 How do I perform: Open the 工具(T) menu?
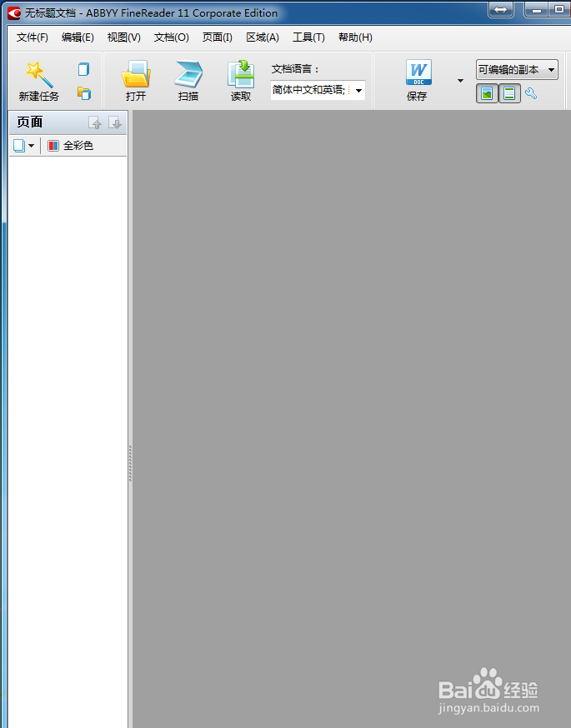click(x=308, y=37)
